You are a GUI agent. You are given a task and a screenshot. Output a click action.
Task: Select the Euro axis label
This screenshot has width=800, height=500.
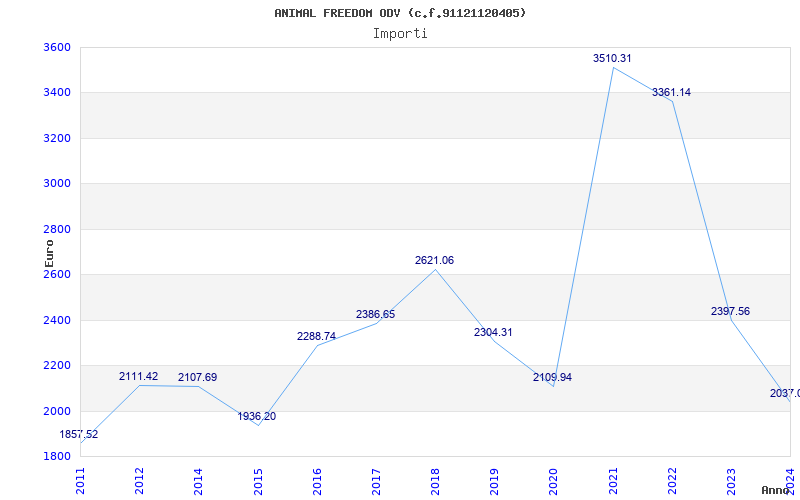point(49,254)
